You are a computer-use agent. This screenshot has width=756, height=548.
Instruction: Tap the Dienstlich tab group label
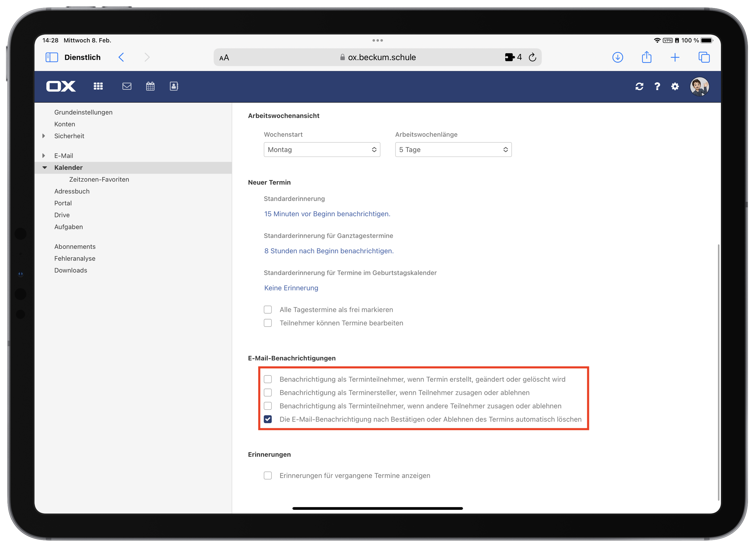(82, 57)
